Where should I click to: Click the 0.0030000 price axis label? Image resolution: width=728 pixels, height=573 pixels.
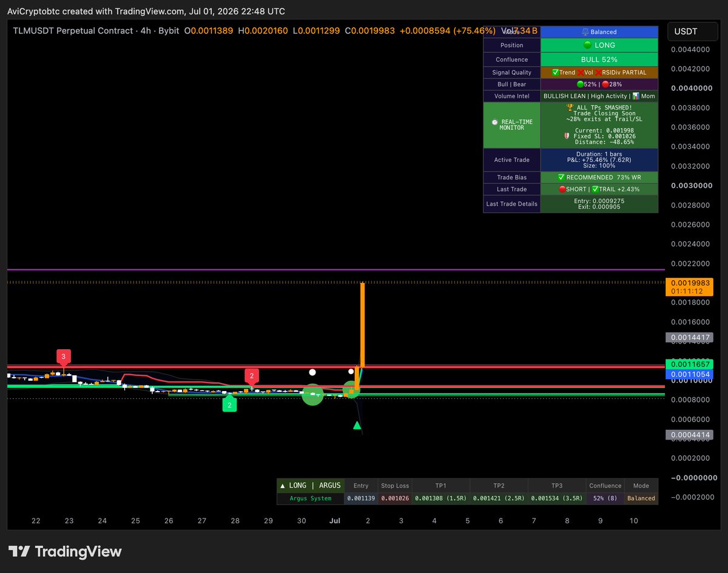[x=691, y=186]
